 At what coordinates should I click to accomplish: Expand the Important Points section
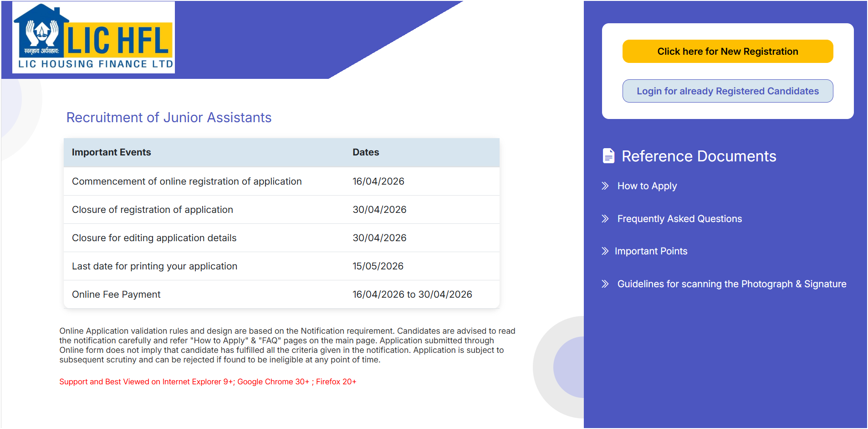(651, 251)
